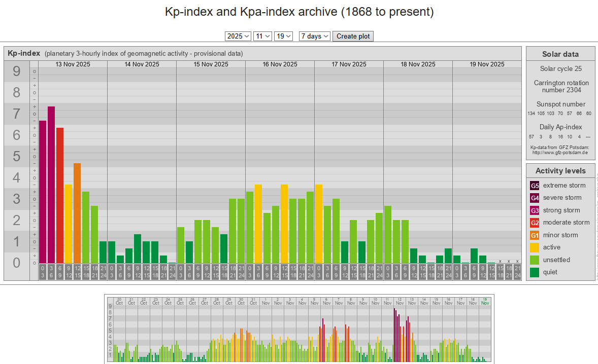Click the G1 minor storm legend icon

click(x=535, y=235)
